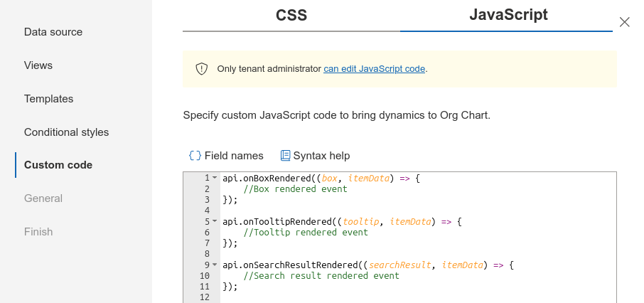Open the Data source step
The image size is (644, 303).
click(x=53, y=32)
